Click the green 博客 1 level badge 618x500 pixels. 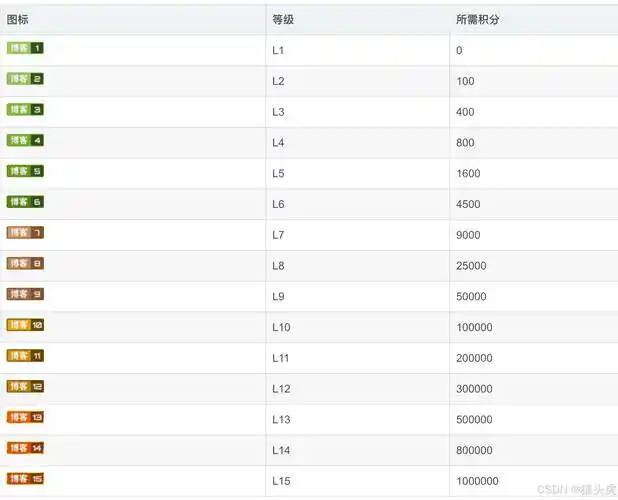25,48
